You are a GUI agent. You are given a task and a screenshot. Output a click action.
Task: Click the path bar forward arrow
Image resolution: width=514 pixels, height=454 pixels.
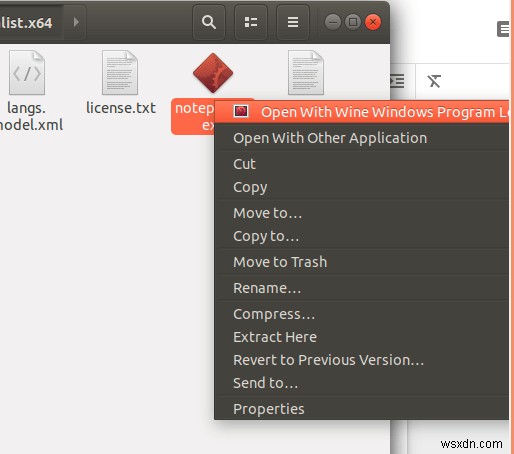(x=76, y=22)
